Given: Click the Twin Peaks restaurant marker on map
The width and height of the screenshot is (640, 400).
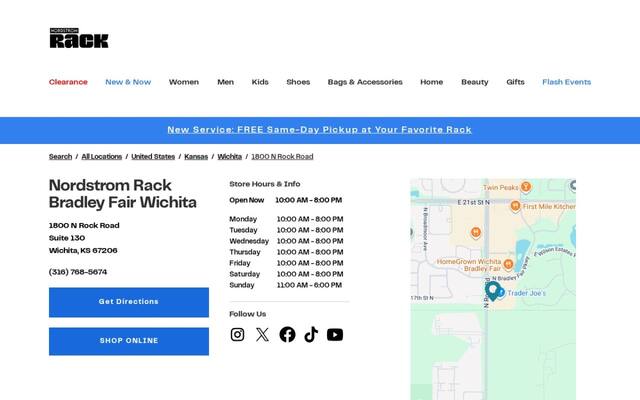Looking at the screenshot, I should (x=526, y=187).
